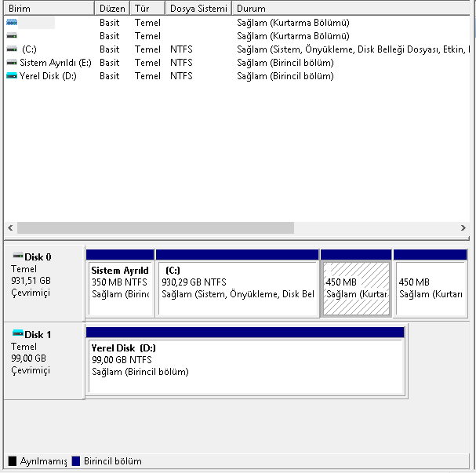Click NTFS in the Yerel Disk (D:) row

pyautogui.click(x=181, y=76)
